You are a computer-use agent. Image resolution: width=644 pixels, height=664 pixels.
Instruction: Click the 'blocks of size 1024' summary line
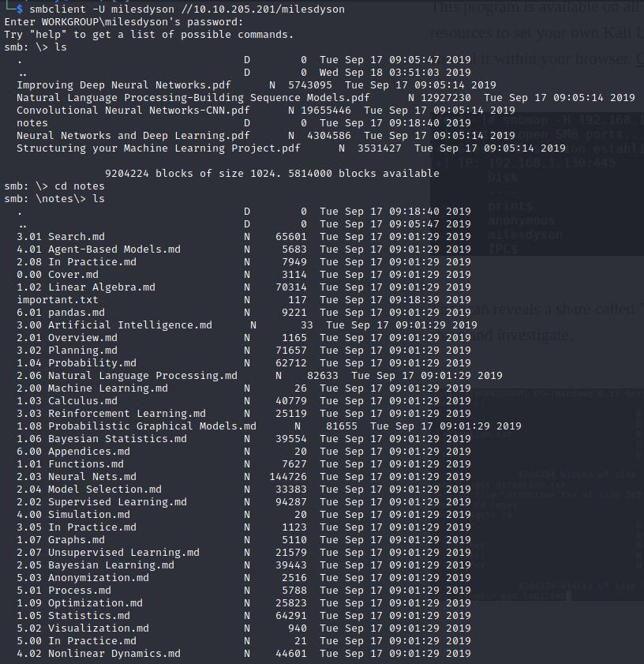pos(271,174)
